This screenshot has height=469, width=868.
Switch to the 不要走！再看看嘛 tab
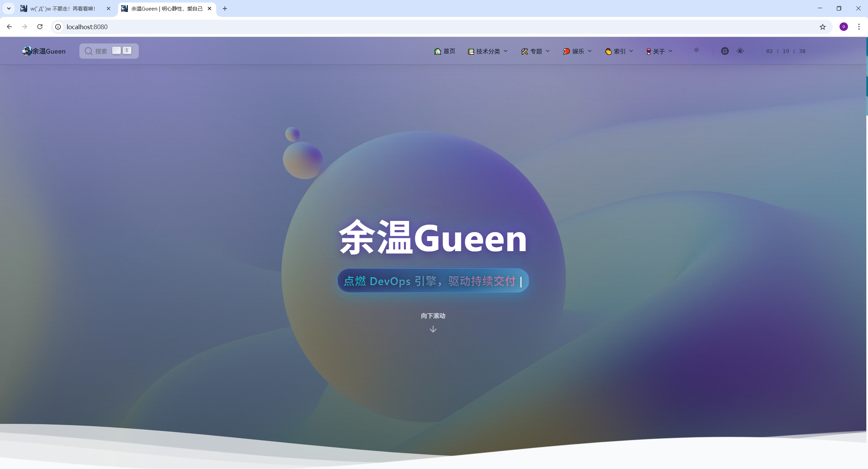(63, 8)
